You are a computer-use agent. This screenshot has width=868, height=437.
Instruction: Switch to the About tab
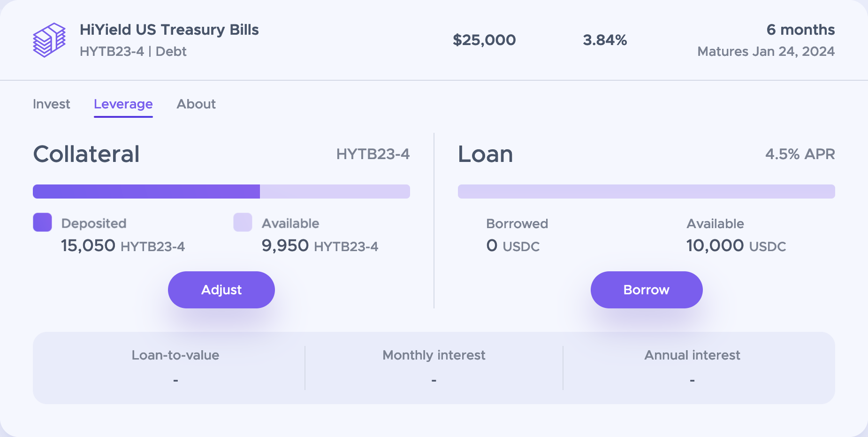pos(196,104)
